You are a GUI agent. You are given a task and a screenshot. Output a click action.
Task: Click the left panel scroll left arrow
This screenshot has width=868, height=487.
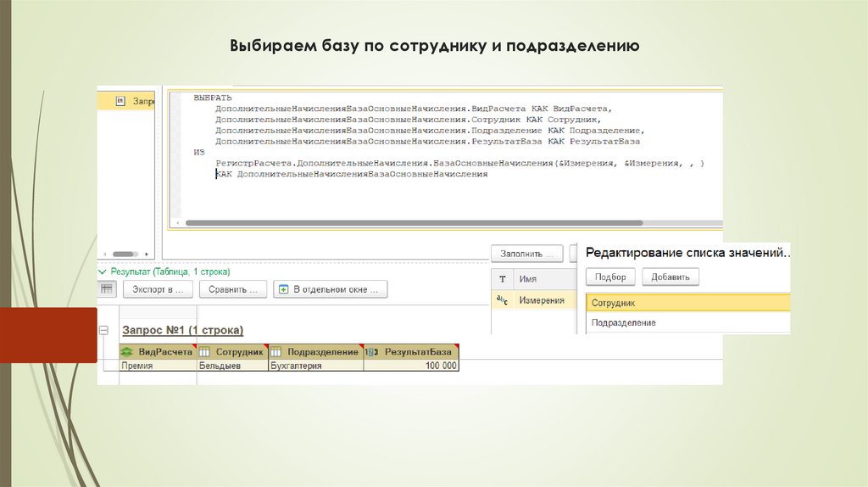(105, 255)
